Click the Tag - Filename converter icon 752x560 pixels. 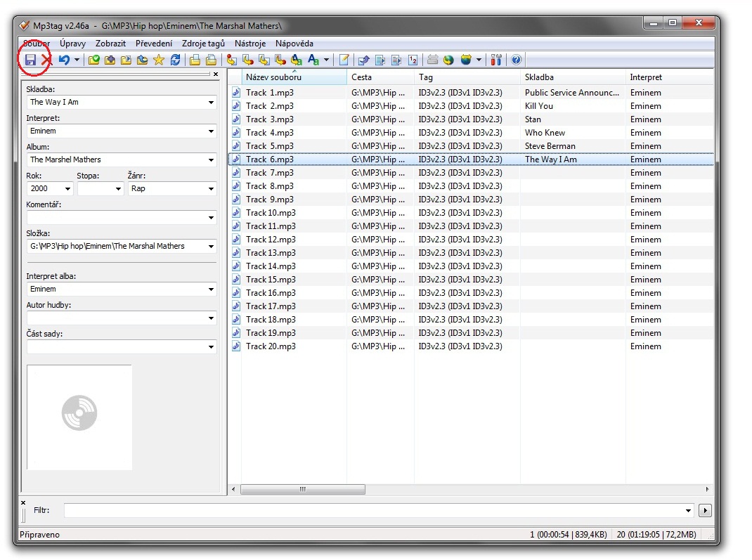click(x=232, y=60)
